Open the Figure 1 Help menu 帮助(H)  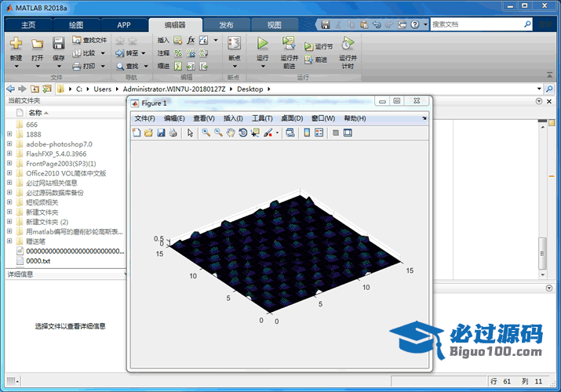click(x=355, y=118)
